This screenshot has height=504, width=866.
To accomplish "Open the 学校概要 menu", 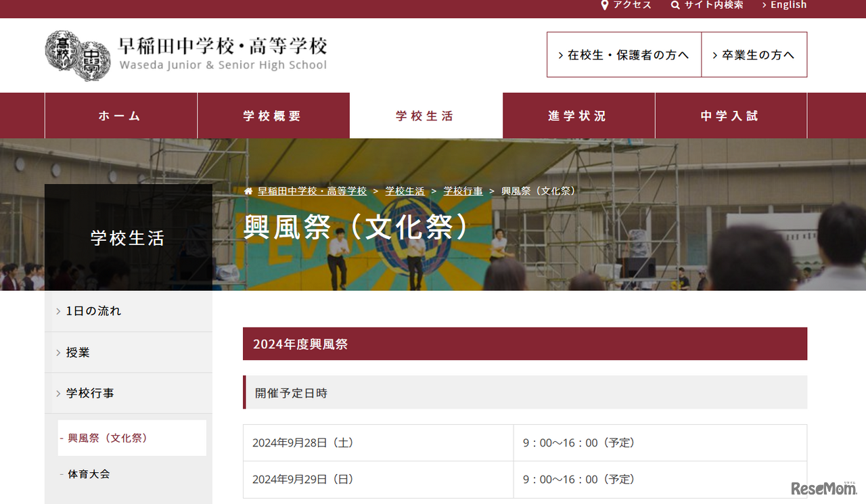I will tap(273, 116).
